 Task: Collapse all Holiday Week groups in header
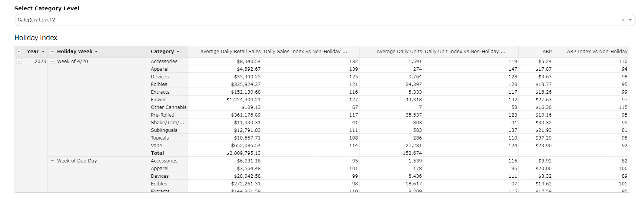point(52,52)
